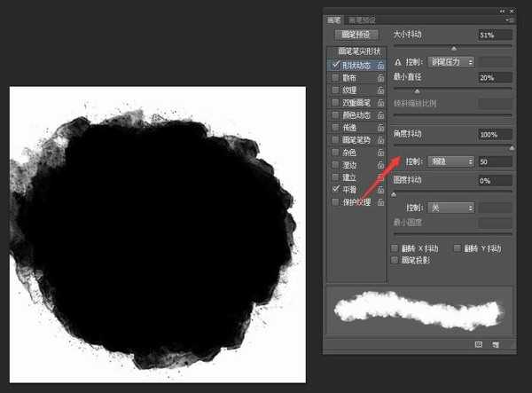Enable the 散布 checkbox
Viewport: 532px width, 393px height.
335,77
